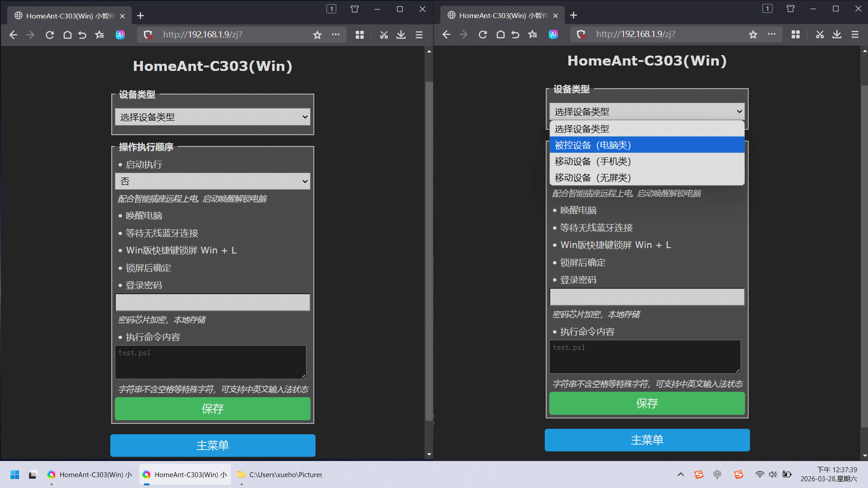The height and width of the screenshot is (488, 868).
Task: Open 设备类型 dropdown in left window
Action: pos(212,117)
